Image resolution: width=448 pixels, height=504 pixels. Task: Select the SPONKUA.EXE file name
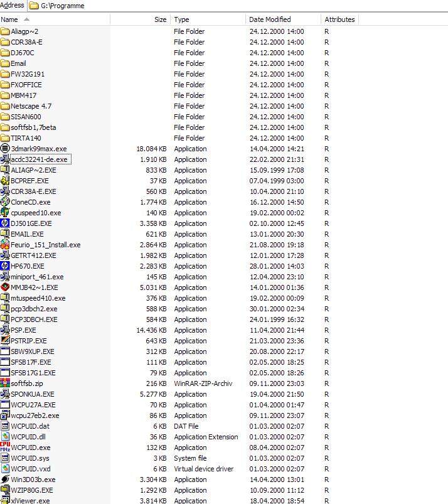(33, 394)
